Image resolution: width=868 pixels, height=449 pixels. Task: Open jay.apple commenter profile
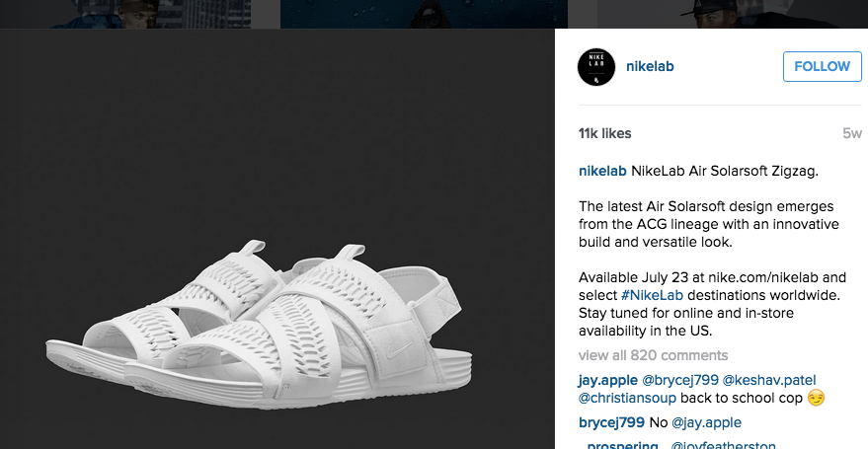[x=608, y=381]
